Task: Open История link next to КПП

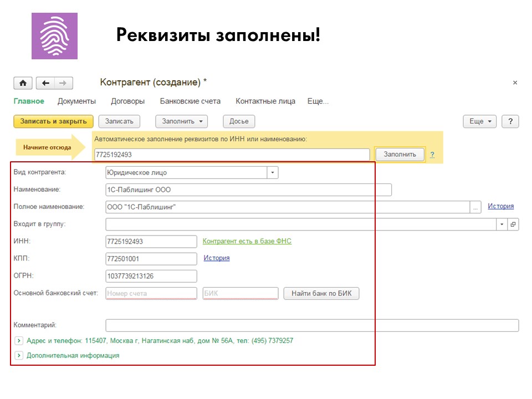Action: (x=217, y=258)
